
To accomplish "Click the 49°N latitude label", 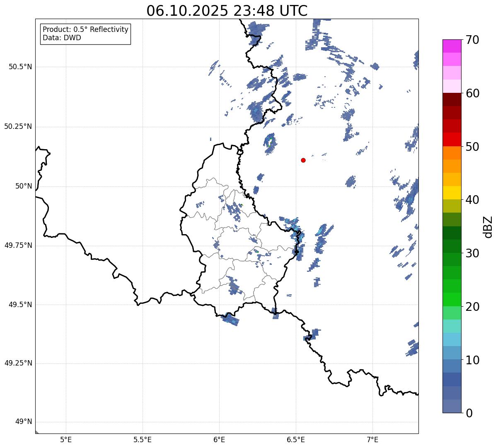I will pos(24,422).
